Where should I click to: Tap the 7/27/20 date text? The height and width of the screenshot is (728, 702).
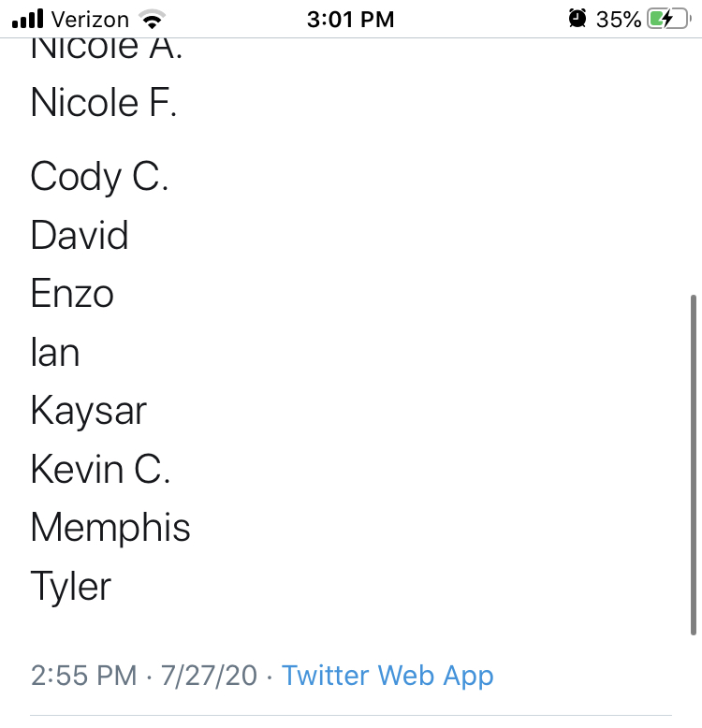pyautogui.click(x=209, y=676)
